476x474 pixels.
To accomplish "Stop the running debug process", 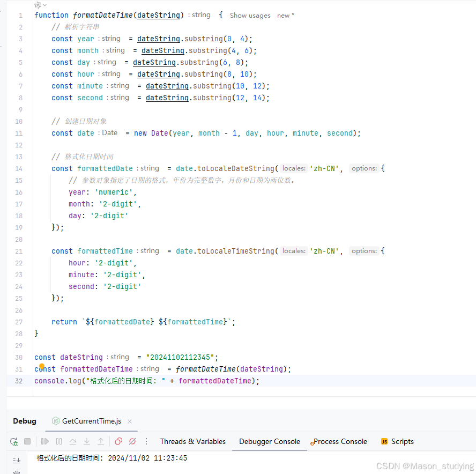I will (x=27, y=441).
